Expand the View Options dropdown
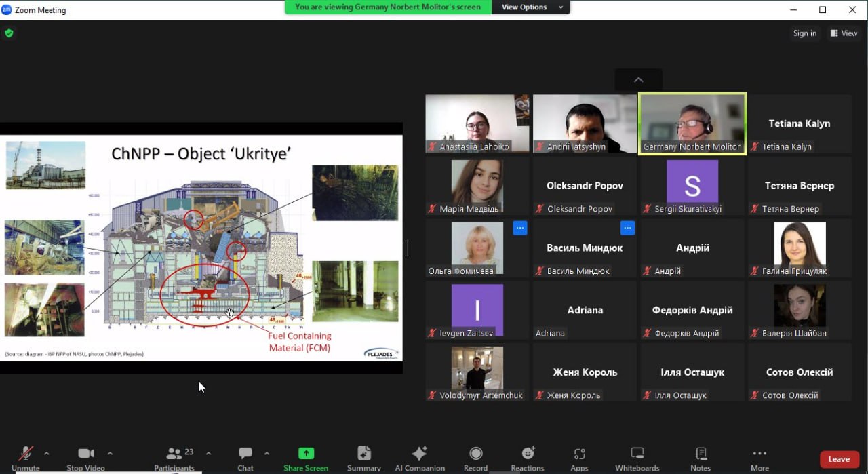Image resolution: width=868 pixels, height=474 pixels. (x=532, y=7)
